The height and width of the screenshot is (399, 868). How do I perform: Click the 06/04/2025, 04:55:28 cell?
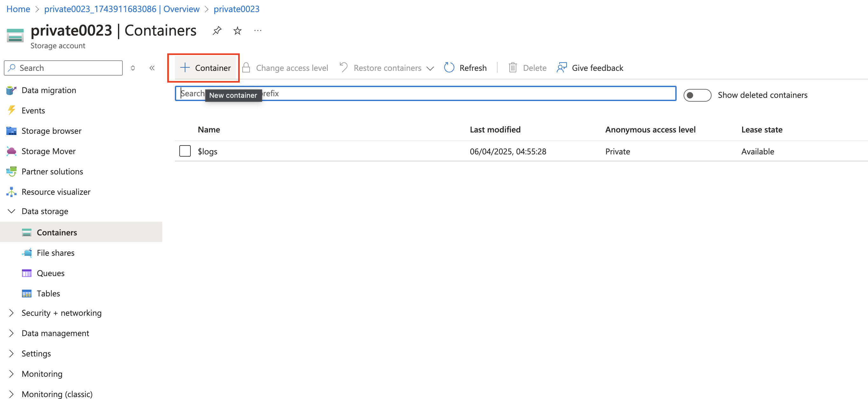pyautogui.click(x=508, y=152)
